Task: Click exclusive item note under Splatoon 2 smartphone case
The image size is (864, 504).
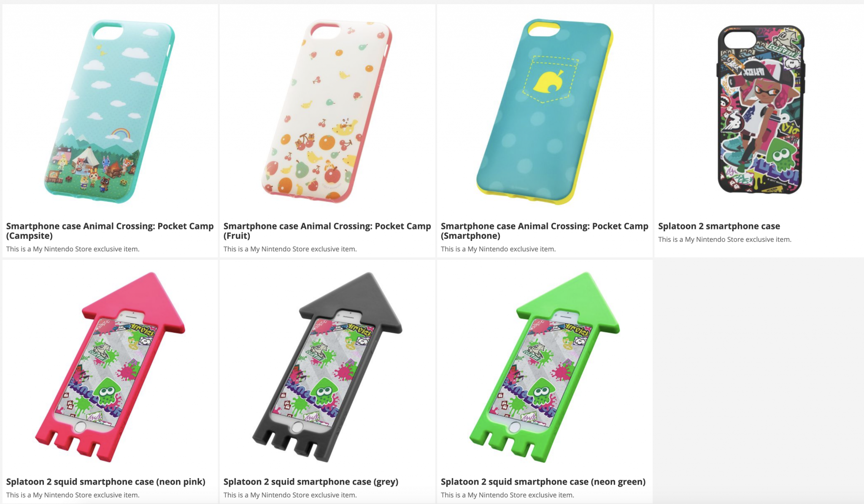Action: 725,239
